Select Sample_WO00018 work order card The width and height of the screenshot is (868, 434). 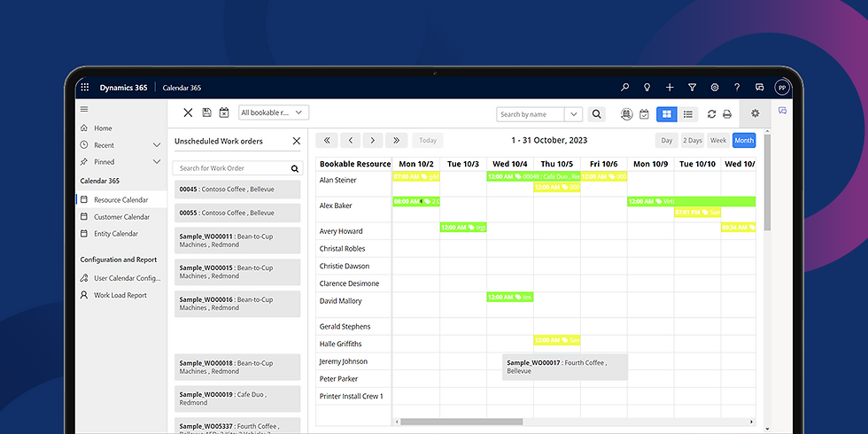point(237,367)
